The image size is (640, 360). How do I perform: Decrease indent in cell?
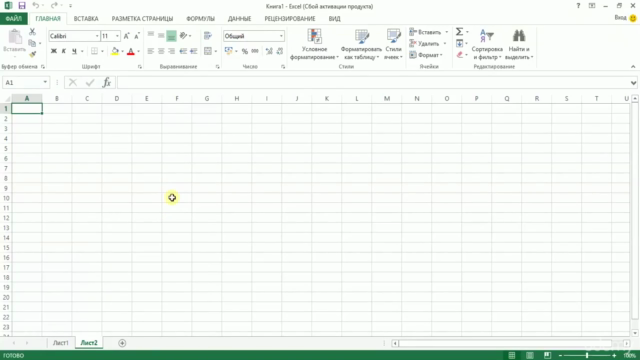pyautogui.click(x=183, y=51)
